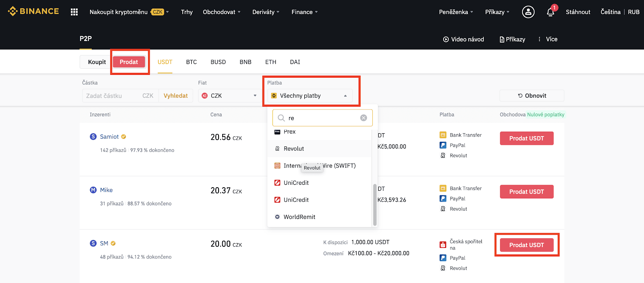644x283 pixels.
Task: Expand the Finance menu
Action: 305,12
